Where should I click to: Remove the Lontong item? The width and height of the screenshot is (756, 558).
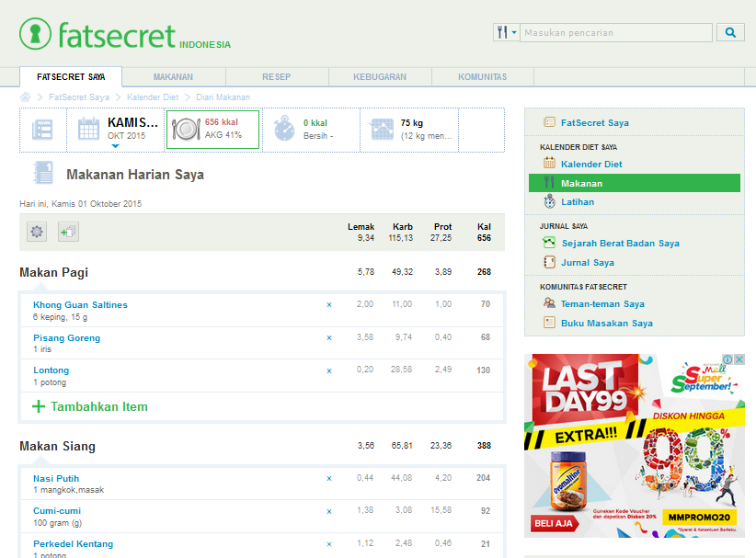click(x=329, y=370)
